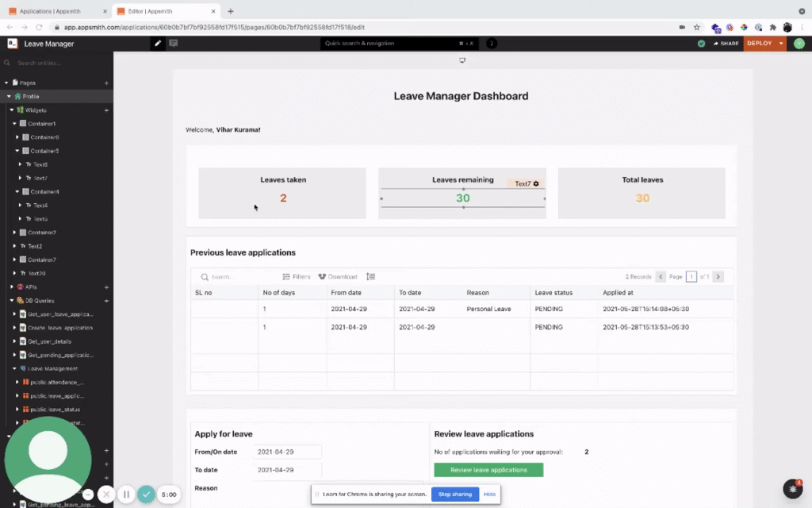Collapse the Pages tree section
The width and height of the screenshot is (812, 508).
tap(6, 83)
